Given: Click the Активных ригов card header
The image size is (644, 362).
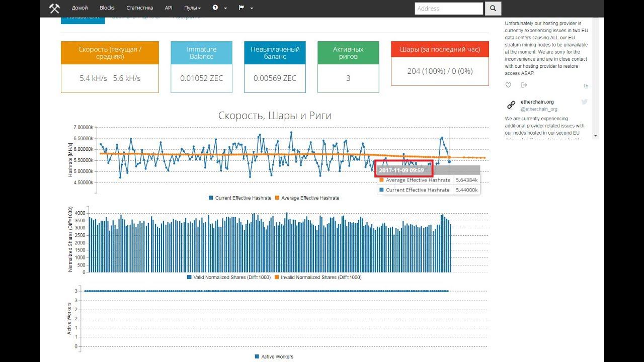Looking at the screenshot, I should 348,53.
